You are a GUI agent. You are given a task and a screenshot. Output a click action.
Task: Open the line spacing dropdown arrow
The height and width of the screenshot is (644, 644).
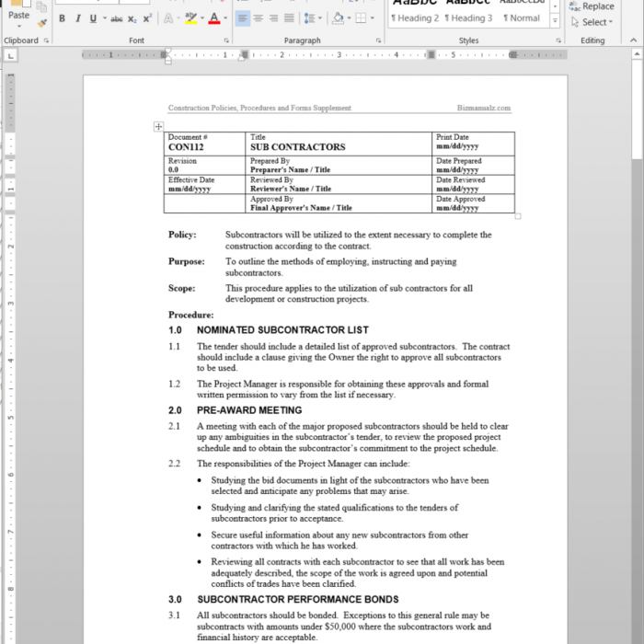pyautogui.click(x=320, y=18)
